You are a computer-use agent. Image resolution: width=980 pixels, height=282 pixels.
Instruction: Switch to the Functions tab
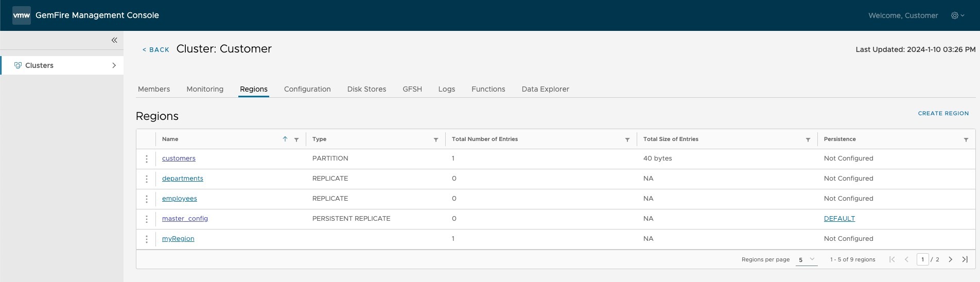pos(488,89)
